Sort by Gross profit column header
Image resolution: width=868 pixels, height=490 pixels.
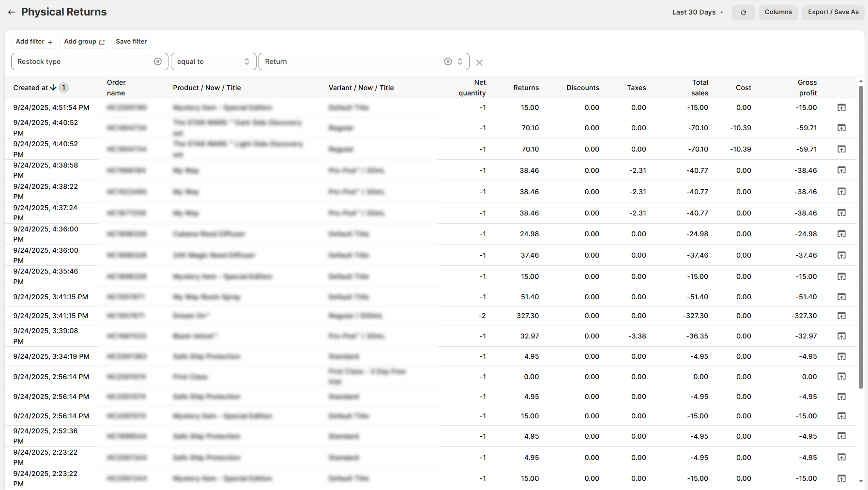coord(807,88)
